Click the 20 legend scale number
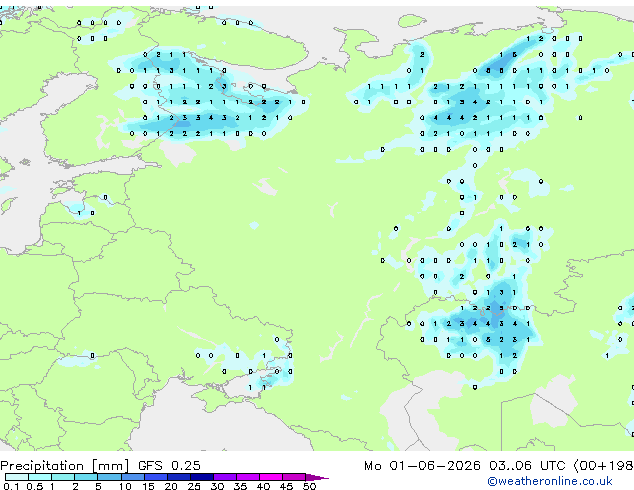The height and width of the screenshot is (490, 634). click(171, 486)
